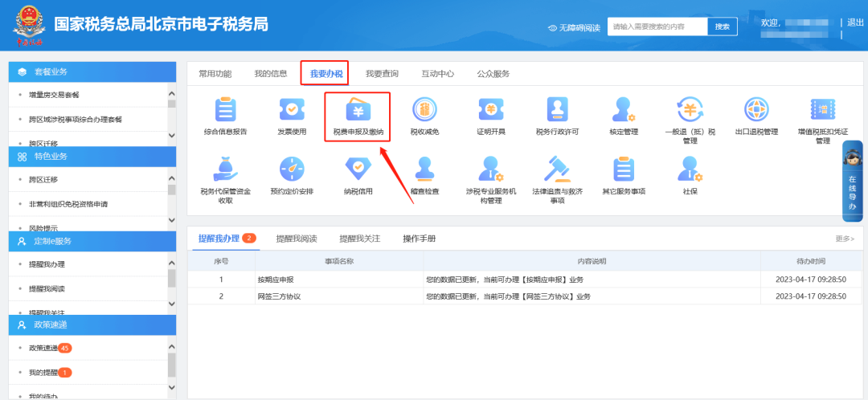Open the 增值税抵扣凭证管理 icon

click(x=823, y=109)
